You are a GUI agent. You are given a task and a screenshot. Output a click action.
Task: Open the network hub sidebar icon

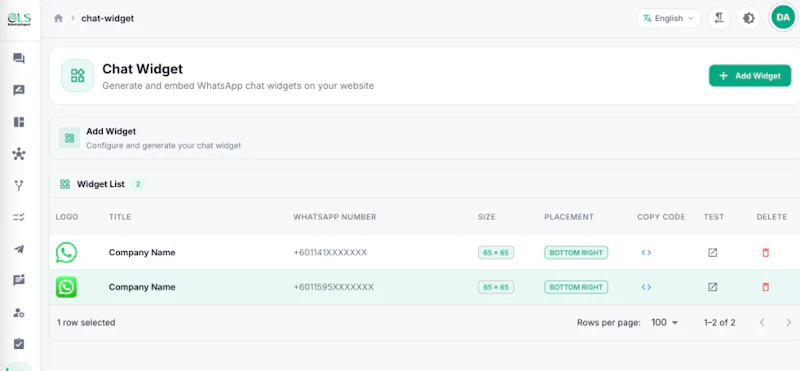[x=19, y=154]
